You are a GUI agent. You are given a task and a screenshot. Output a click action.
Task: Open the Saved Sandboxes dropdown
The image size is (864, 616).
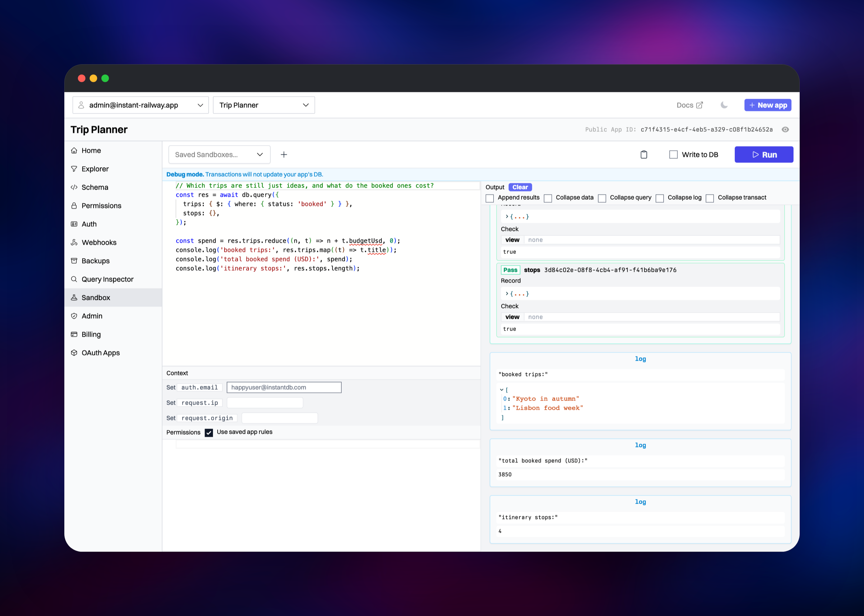[220, 154]
